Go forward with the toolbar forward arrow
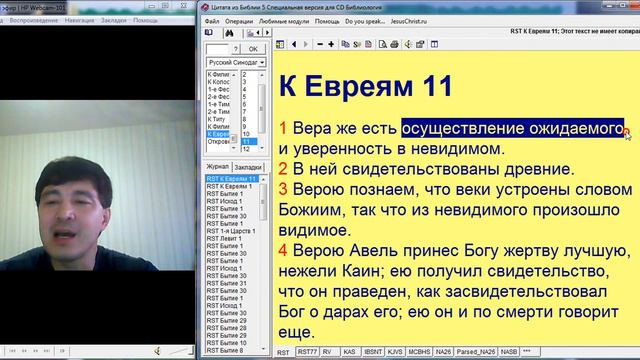The height and width of the screenshot is (360, 640). pyautogui.click(x=306, y=44)
